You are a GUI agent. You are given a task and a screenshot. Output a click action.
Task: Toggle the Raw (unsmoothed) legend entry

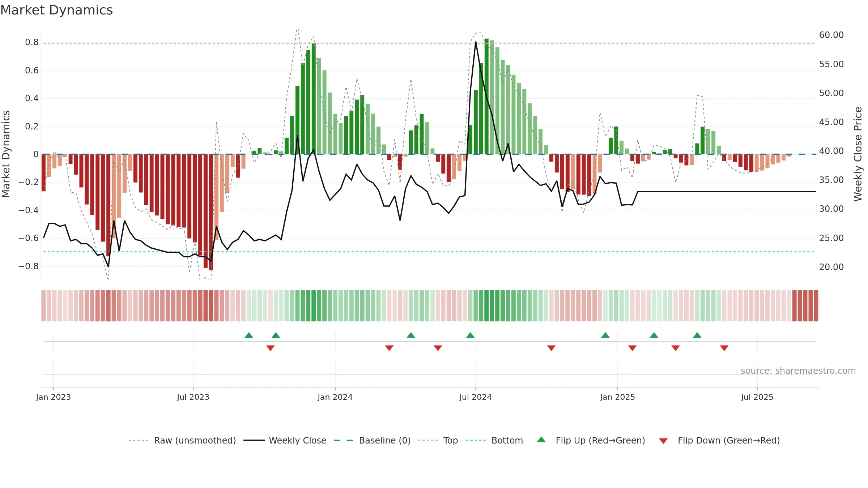pyautogui.click(x=182, y=440)
